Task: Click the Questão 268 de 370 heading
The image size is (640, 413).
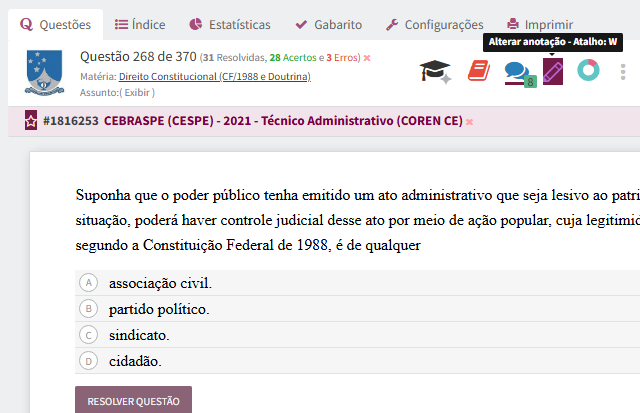Action: point(138,56)
